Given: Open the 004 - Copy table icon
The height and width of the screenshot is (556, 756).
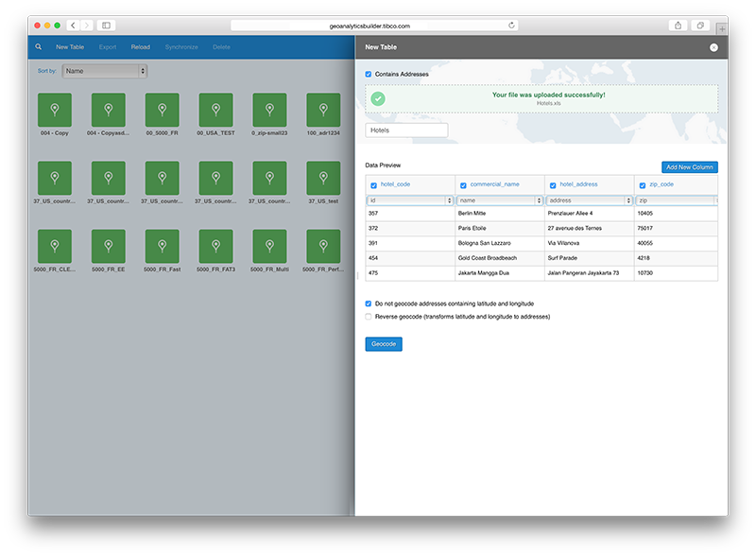Looking at the screenshot, I should 54,111.
